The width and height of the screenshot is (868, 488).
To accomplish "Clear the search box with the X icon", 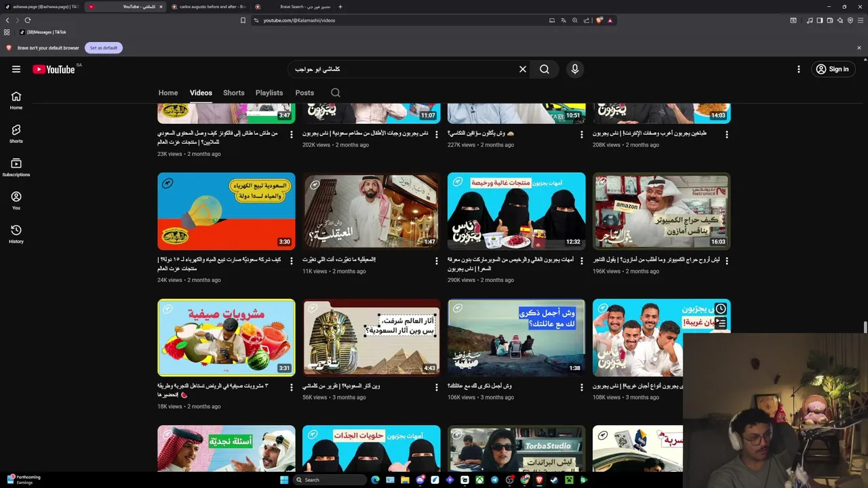I will [523, 69].
